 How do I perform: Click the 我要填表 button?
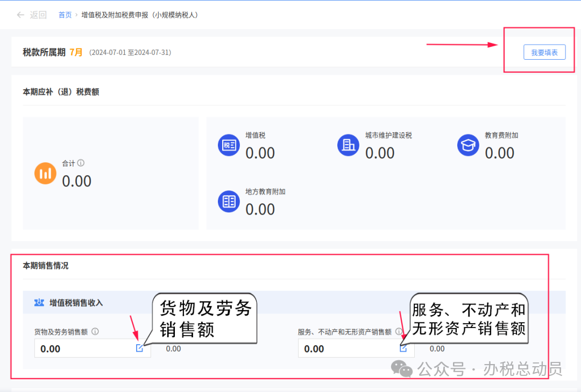click(x=544, y=52)
